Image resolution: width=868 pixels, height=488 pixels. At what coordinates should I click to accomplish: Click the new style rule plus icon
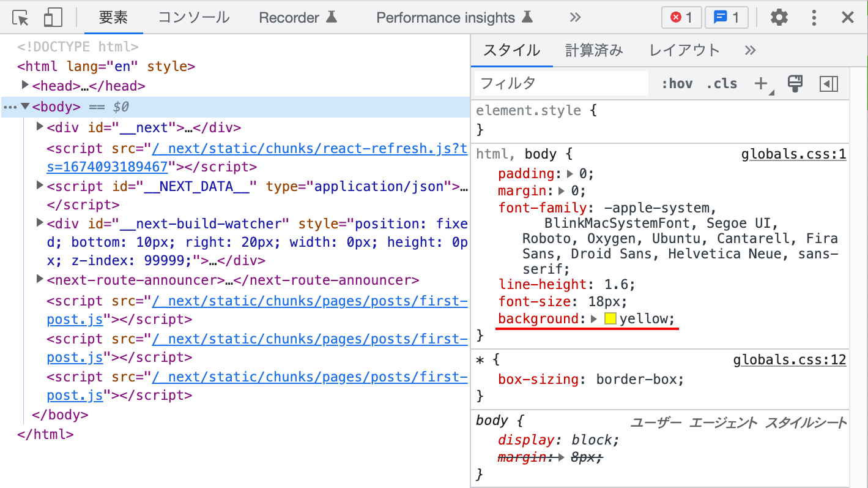(762, 84)
